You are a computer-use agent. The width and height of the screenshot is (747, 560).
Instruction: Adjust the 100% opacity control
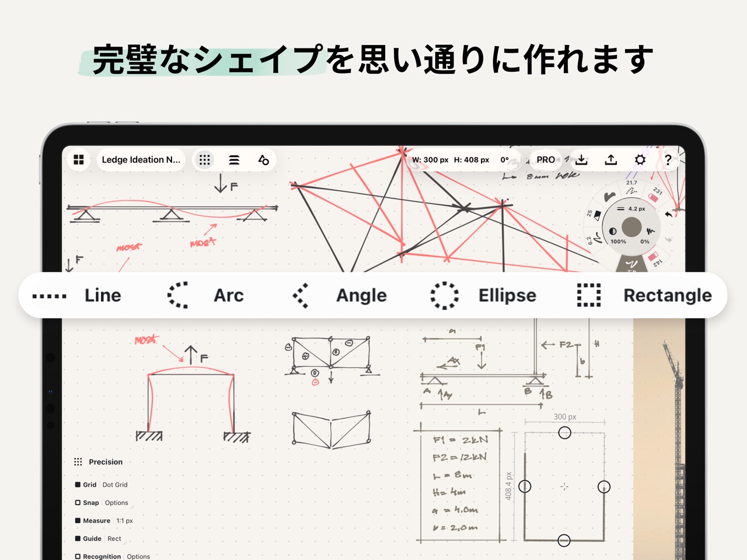[617, 236]
